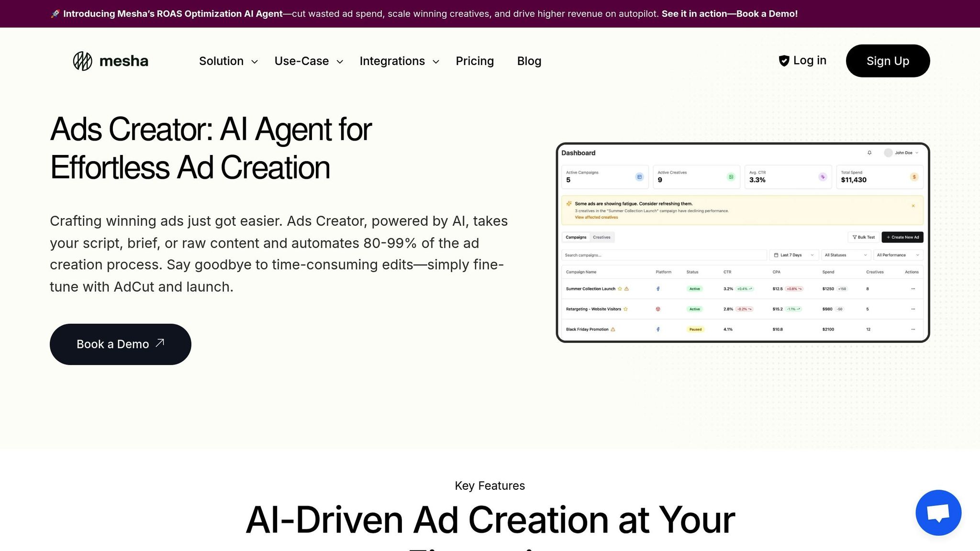Click banner link 'See it in action—Book a Demo!'
This screenshot has width=980, height=551.
729,14
